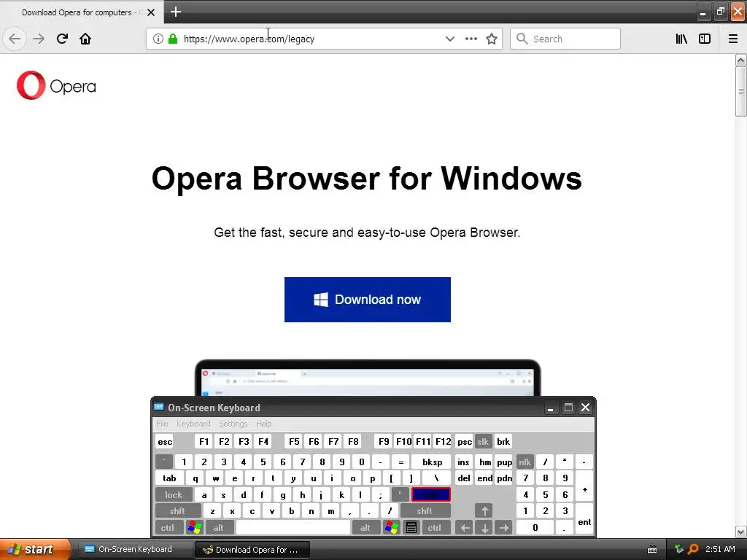This screenshot has height=560, width=747.
Task: Toggle the slk scroll lock key
Action: [x=483, y=441]
